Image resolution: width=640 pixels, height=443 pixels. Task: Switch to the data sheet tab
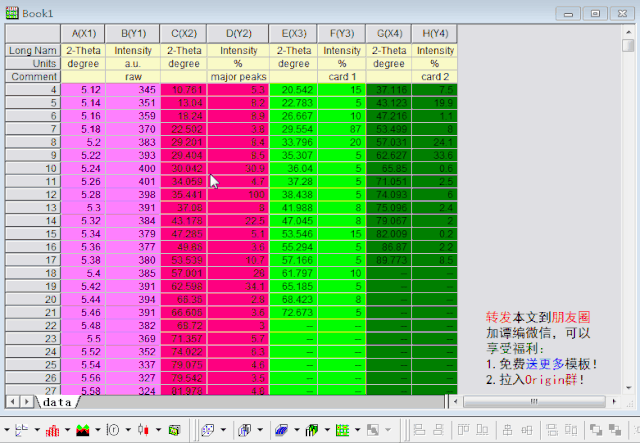tap(57, 401)
